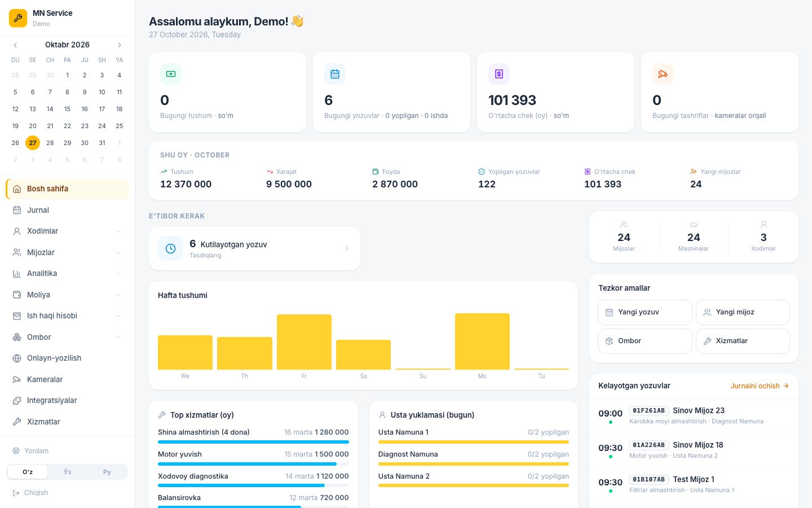The image size is (812, 508).
Task: Click the Mijozlar people icon above count 24
Action: (624, 225)
